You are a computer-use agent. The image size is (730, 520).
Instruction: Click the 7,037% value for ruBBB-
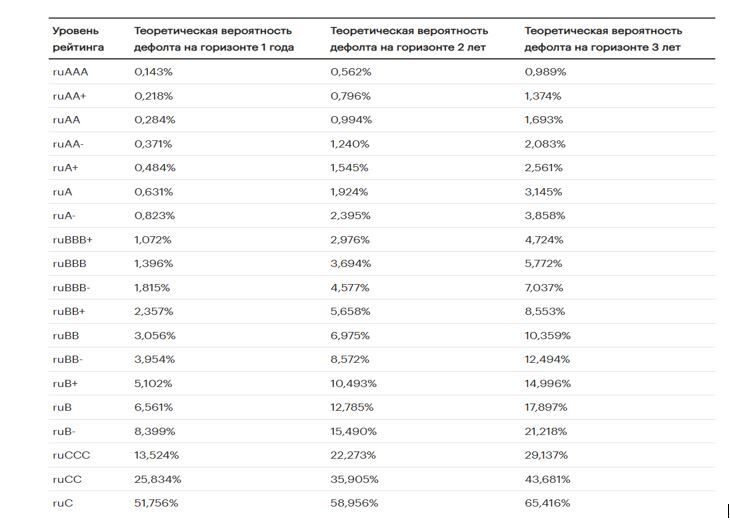coord(544,288)
